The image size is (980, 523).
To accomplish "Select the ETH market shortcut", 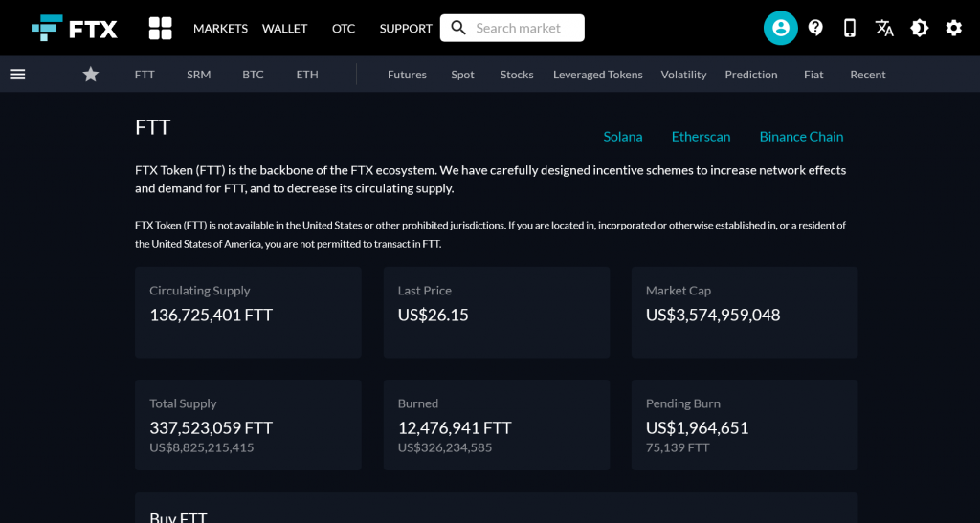I will (307, 75).
